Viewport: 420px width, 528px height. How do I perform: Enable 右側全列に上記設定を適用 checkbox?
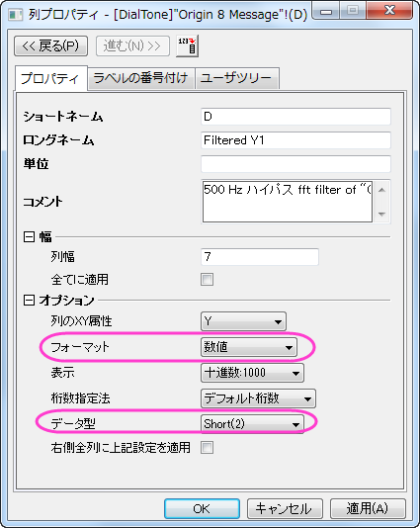pyautogui.click(x=207, y=448)
